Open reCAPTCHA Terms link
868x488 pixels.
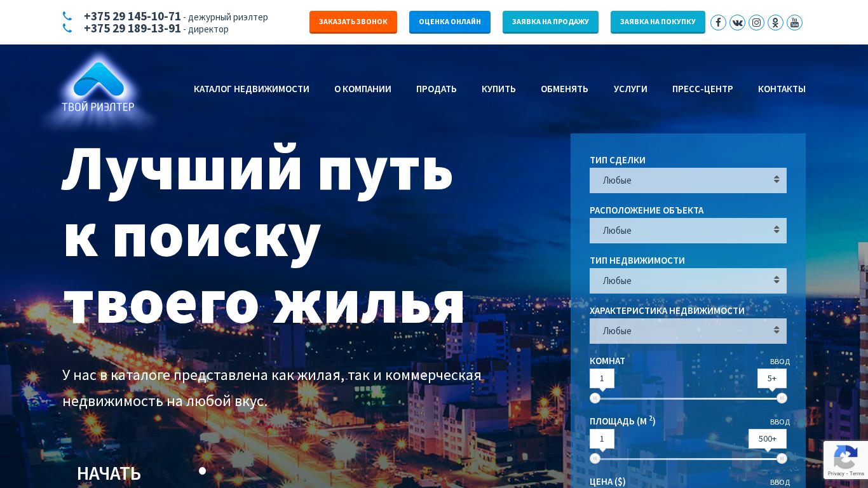857,473
